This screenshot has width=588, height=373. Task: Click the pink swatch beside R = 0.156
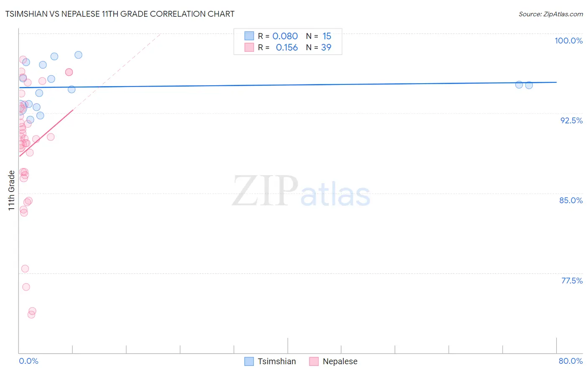tap(249, 47)
